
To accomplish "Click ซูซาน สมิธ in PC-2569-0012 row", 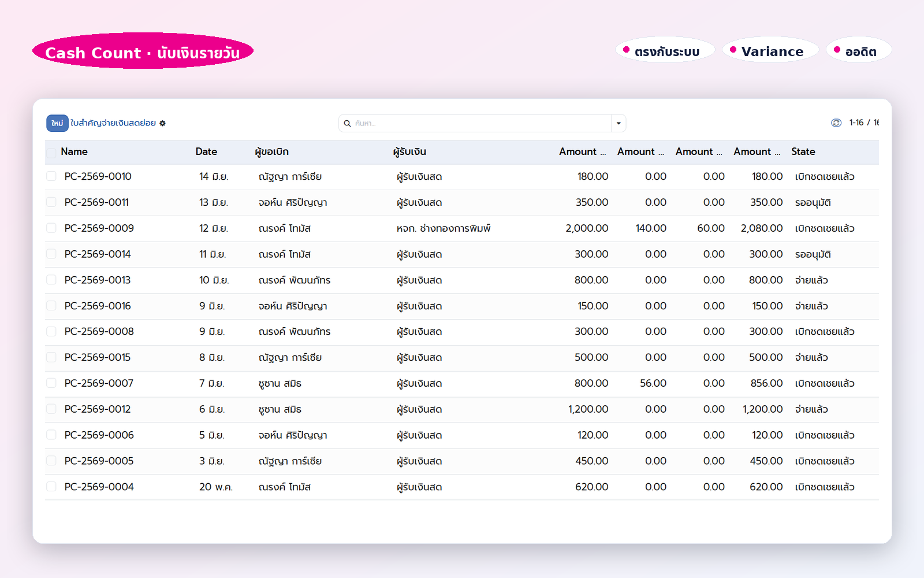I will click(280, 409).
